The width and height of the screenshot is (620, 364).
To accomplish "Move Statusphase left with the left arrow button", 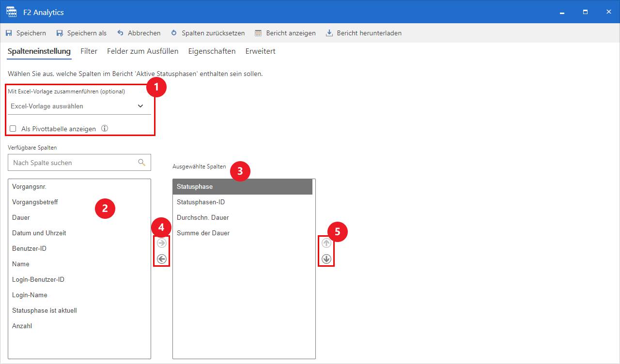I will (x=161, y=259).
